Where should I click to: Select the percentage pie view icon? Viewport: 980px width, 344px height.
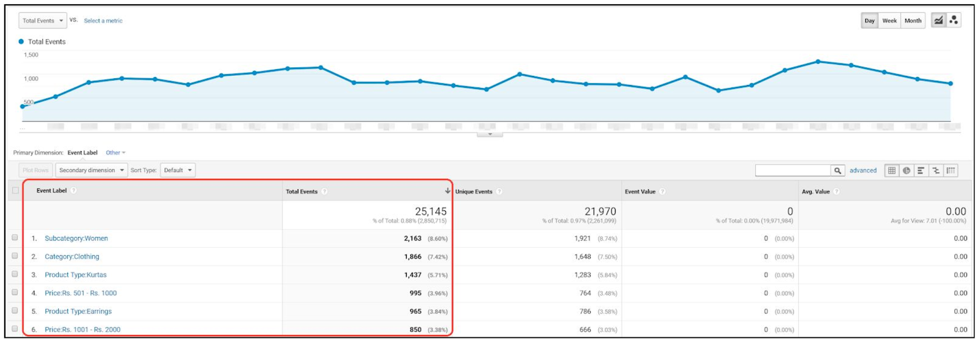907,171
